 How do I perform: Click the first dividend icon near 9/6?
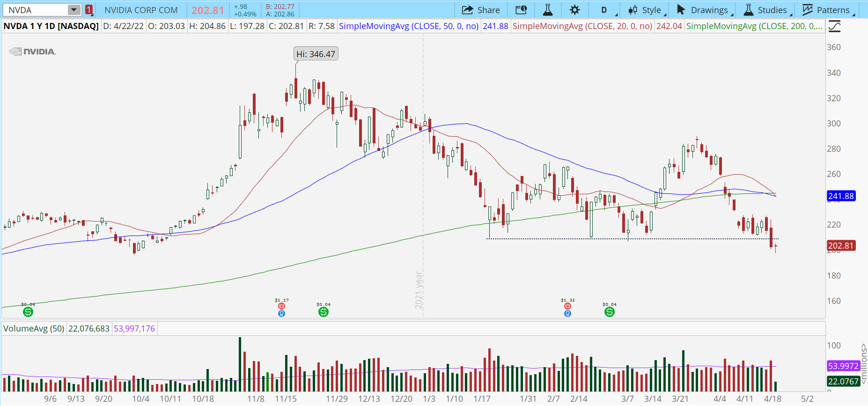[x=28, y=312]
